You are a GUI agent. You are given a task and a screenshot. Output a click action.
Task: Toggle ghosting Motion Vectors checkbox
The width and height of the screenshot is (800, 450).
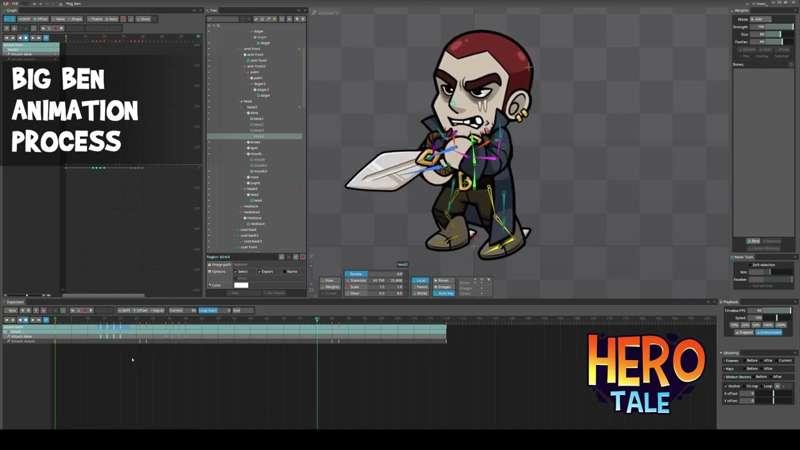(737, 377)
